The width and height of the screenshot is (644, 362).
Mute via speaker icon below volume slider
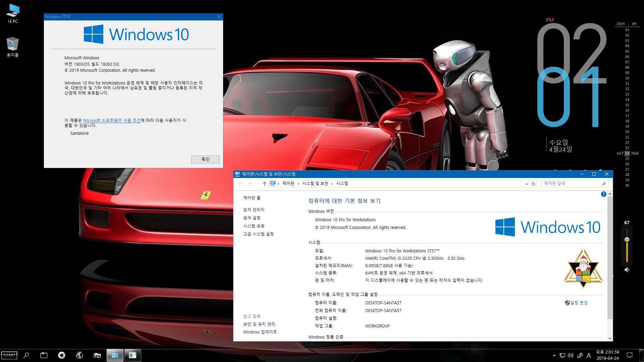(x=627, y=270)
